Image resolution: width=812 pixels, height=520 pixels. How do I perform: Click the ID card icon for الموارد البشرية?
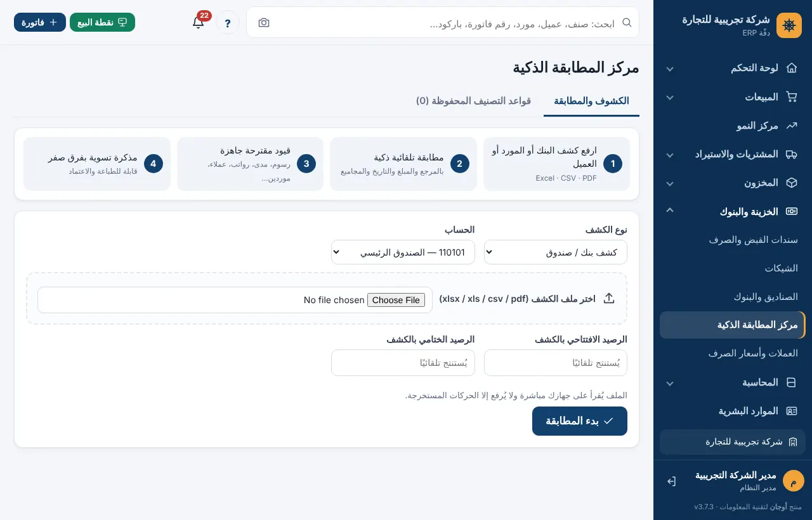click(792, 411)
